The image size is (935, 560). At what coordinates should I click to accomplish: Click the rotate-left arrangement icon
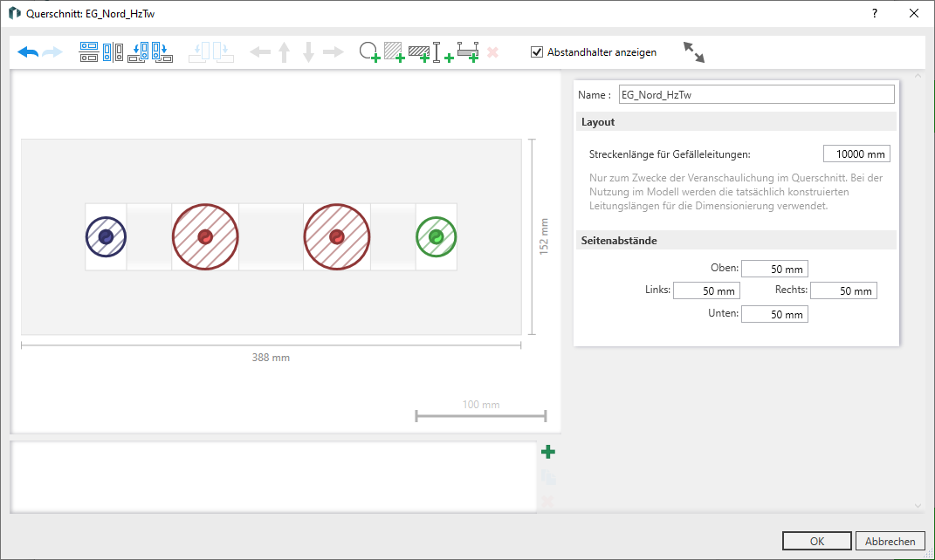[x=138, y=52]
